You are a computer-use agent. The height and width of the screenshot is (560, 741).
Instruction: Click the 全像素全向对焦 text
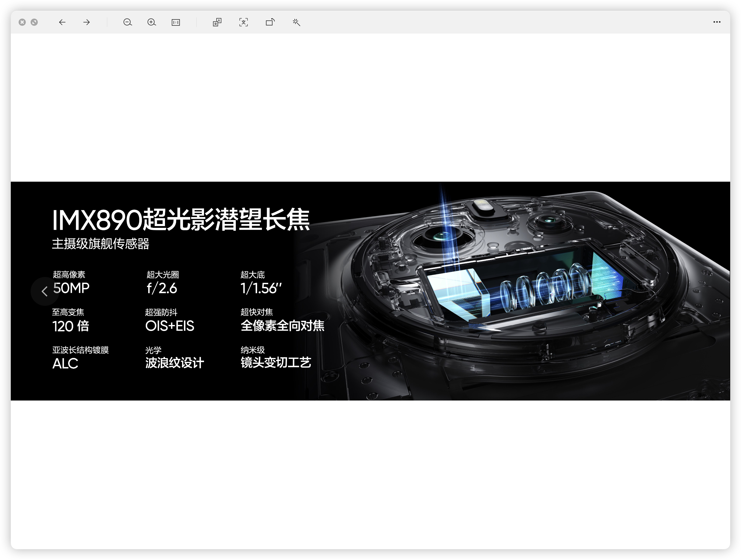tap(282, 326)
